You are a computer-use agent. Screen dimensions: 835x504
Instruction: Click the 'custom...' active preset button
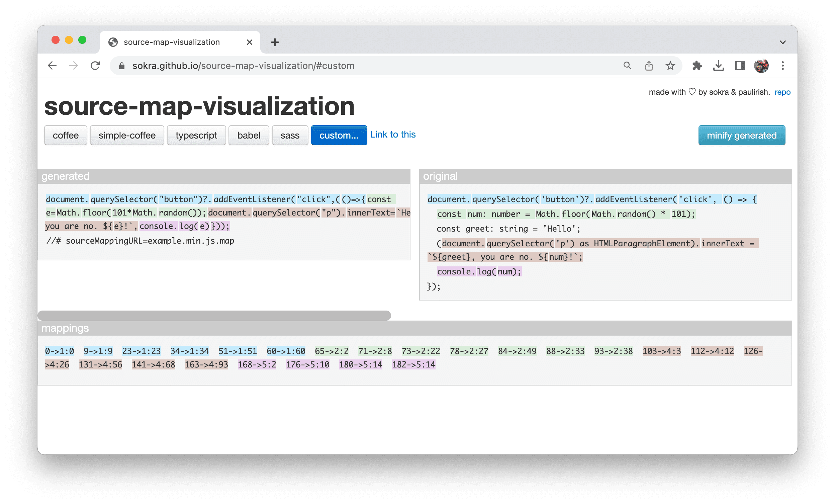[337, 135]
